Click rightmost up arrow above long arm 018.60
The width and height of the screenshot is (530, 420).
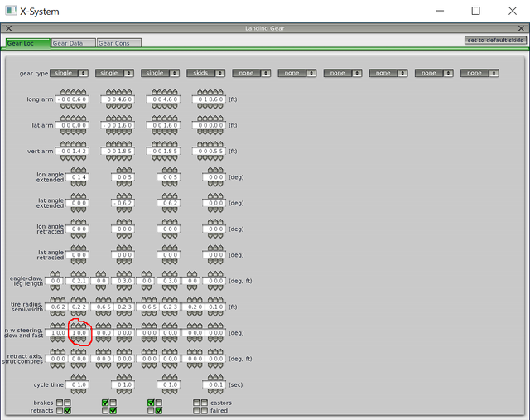220,92
